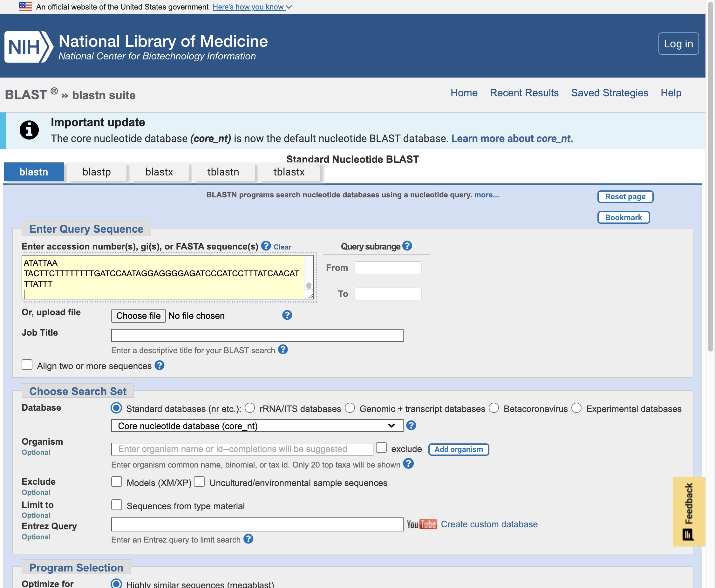Click the NIH logo
This screenshot has width=715, height=588.
pos(29,47)
